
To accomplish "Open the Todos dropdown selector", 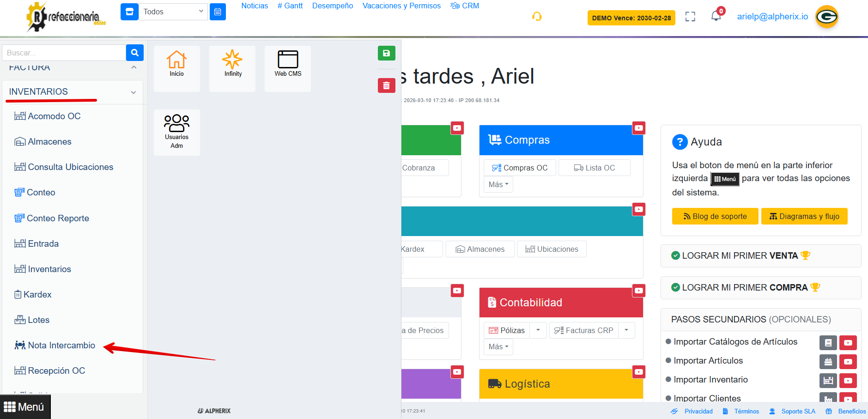I will pos(173,12).
